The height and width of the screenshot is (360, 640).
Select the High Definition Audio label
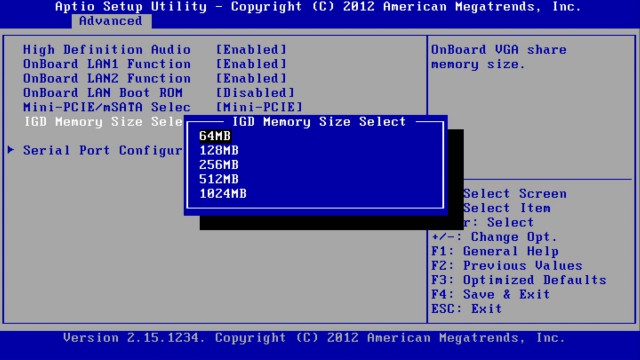coord(107,50)
